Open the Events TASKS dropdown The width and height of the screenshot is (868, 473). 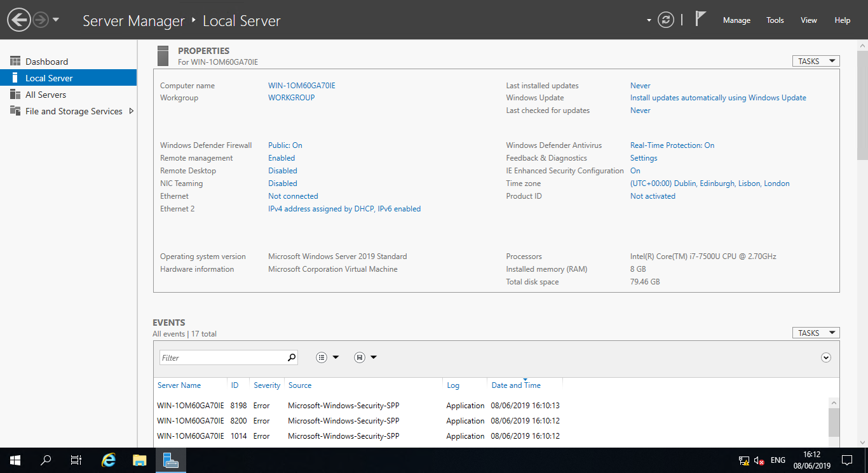(815, 333)
